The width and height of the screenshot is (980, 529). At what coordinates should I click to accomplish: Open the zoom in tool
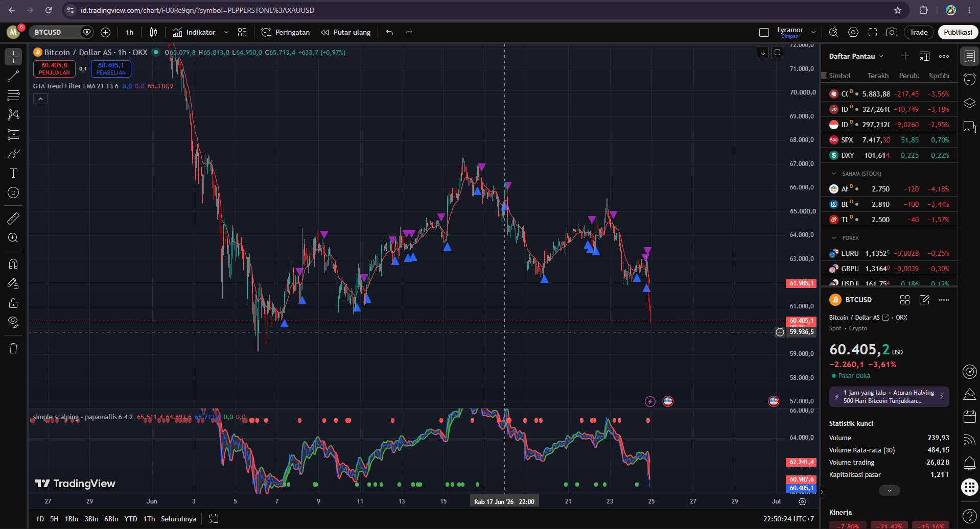pyautogui.click(x=13, y=238)
